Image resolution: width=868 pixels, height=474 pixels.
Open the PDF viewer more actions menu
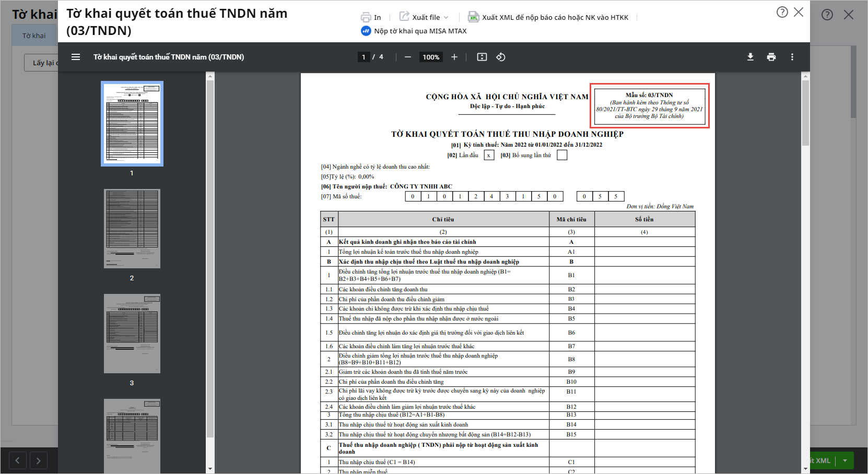click(792, 57)
